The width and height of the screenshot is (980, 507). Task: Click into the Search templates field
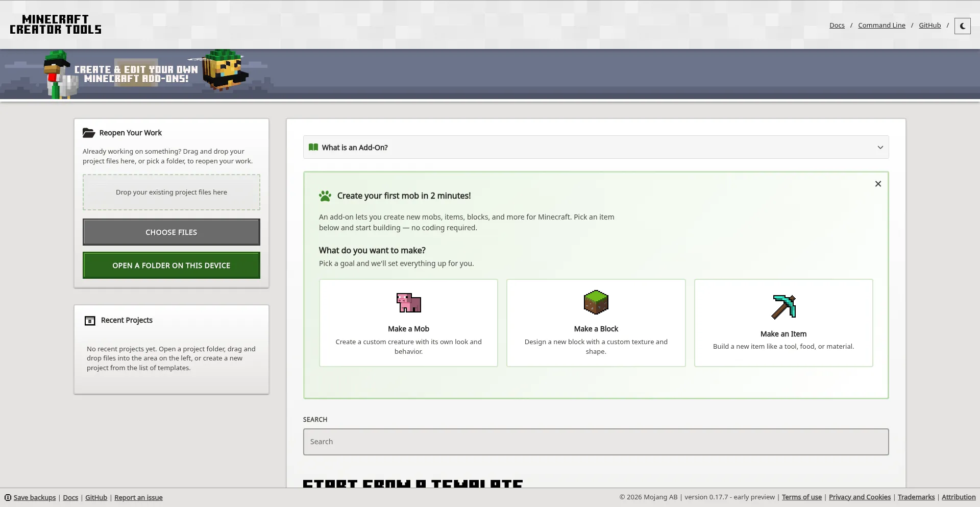click(596, 442)
